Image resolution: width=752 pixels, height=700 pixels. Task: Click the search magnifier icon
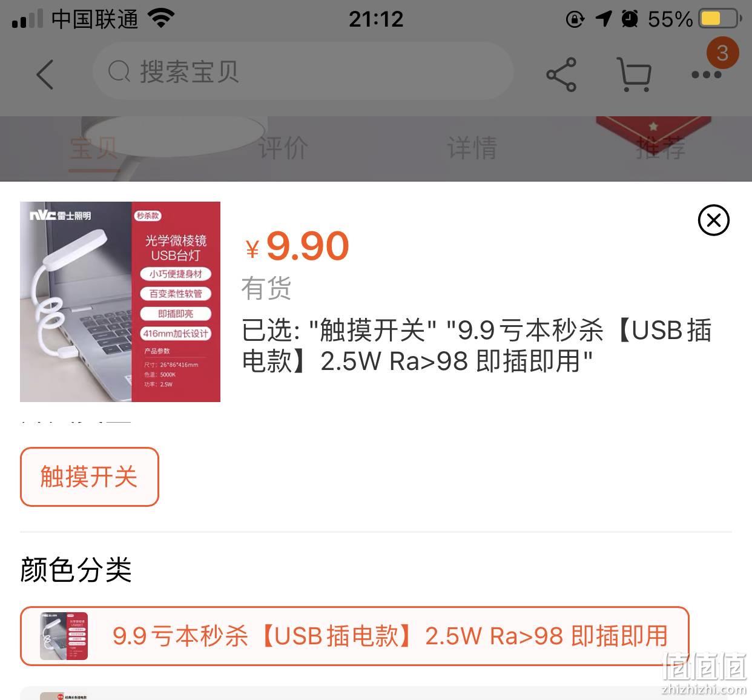click(x=119, y=72)
